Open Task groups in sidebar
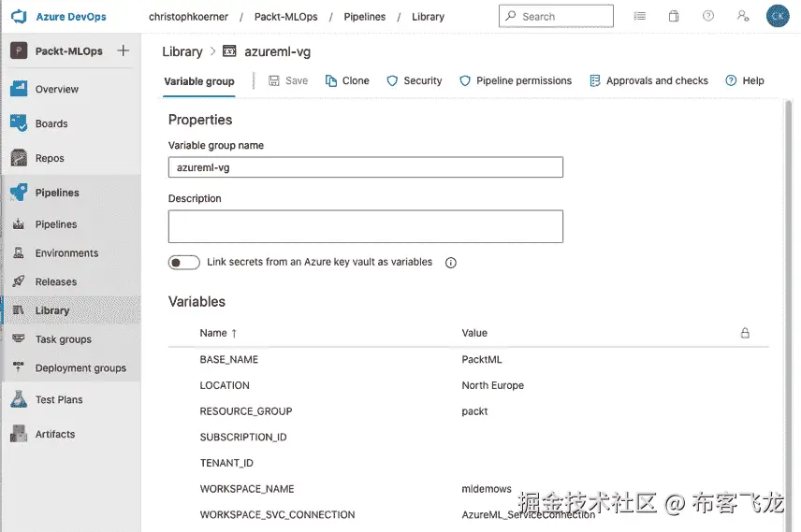Viewport: 801px width, 532px height. pos(64,339)
